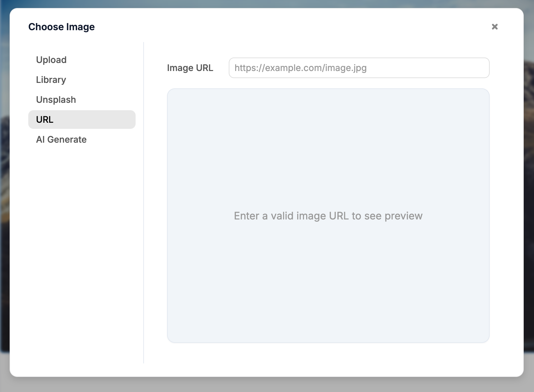Go to the AI Generate tab
534x392 pixels.
[x=61, y=139]
